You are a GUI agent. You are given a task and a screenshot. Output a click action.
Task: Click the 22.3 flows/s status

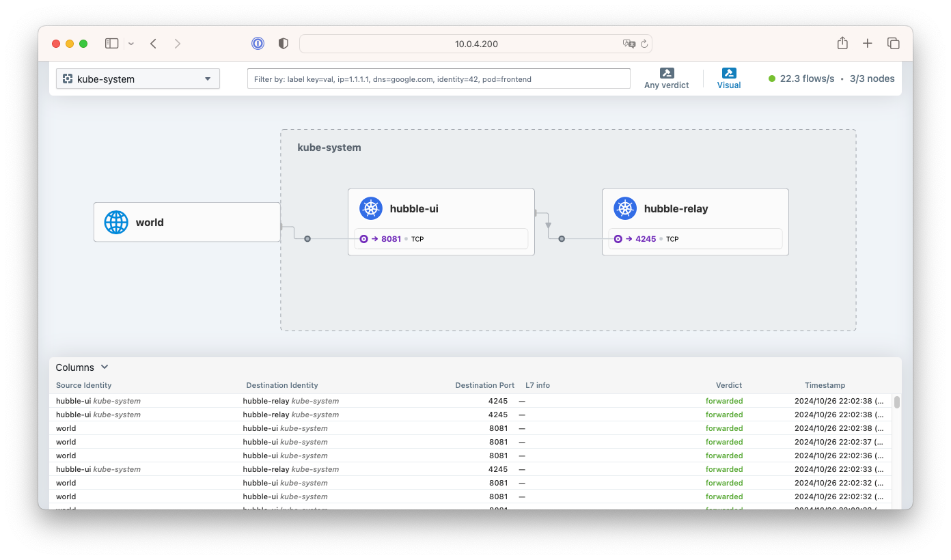click(x=801, y=79)
